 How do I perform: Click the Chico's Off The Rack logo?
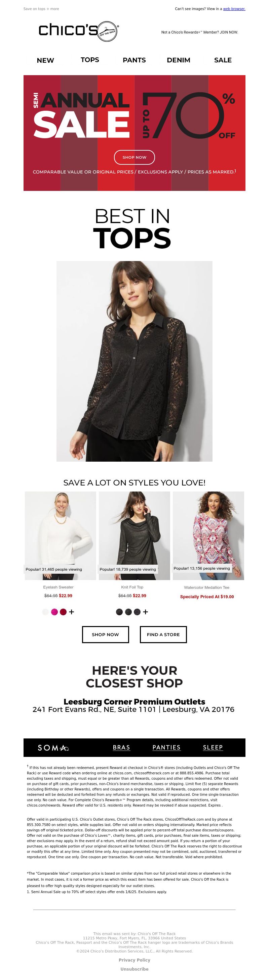pyautogui.click(x=78, y=31)
